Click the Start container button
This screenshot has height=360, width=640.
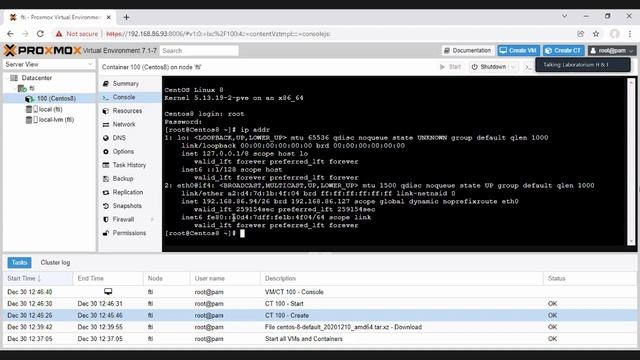click(x=450, y=67)
